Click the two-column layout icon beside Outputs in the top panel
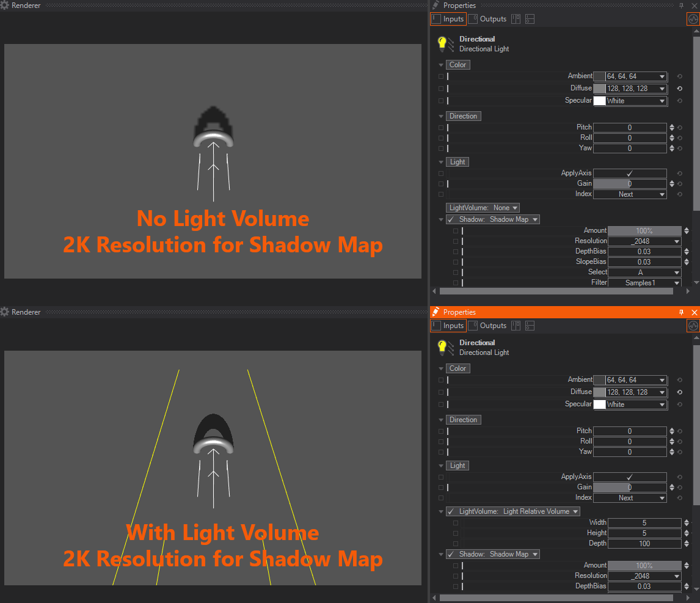The height and width of the screenshot is (603, 700). pos(516,19)
